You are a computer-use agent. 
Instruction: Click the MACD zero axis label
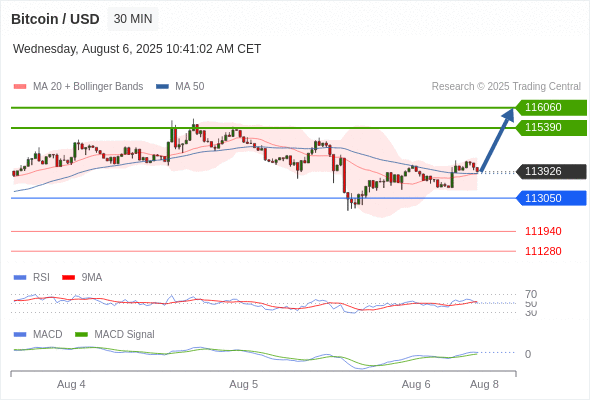528,354
